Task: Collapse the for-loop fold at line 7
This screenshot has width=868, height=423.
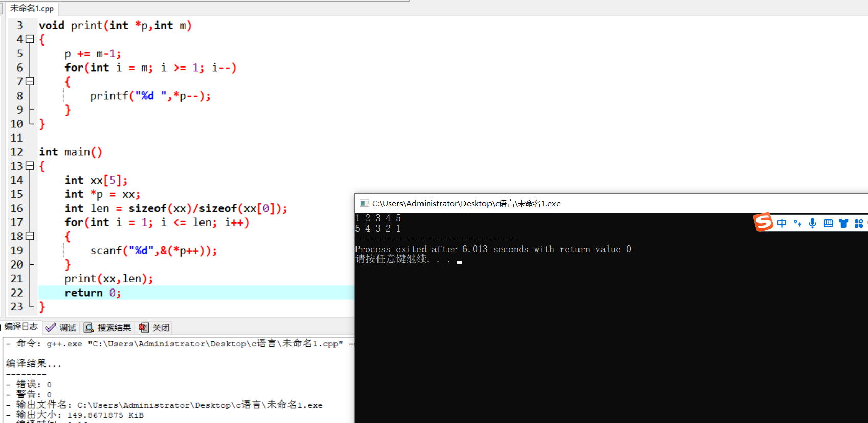Action: coord(30,81)
